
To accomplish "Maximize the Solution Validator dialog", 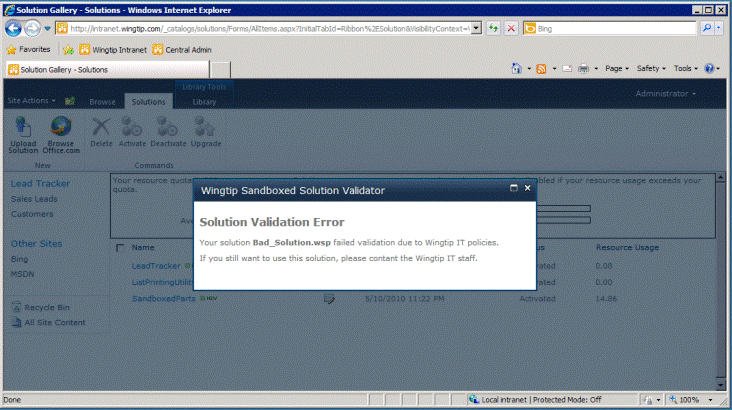I will click(514, 188).
